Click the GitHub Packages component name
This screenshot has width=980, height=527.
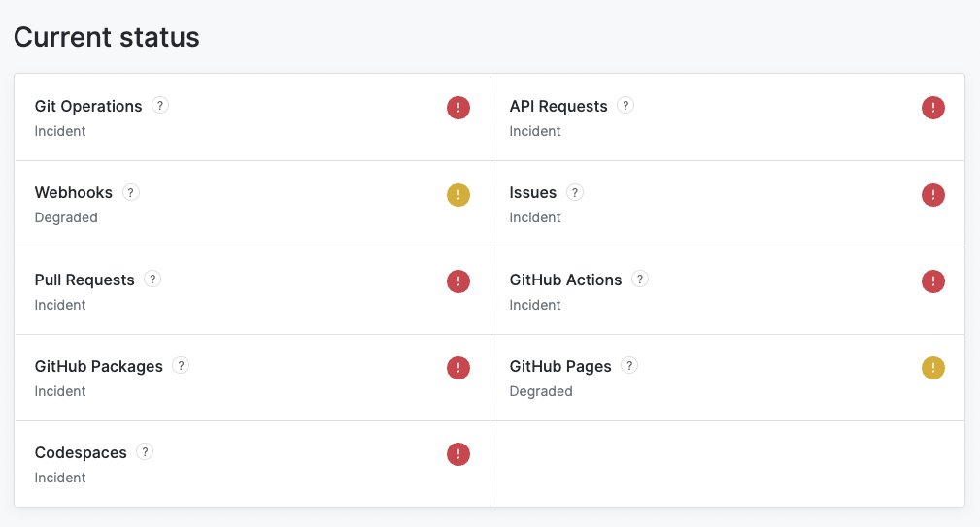tap(99, 367)
